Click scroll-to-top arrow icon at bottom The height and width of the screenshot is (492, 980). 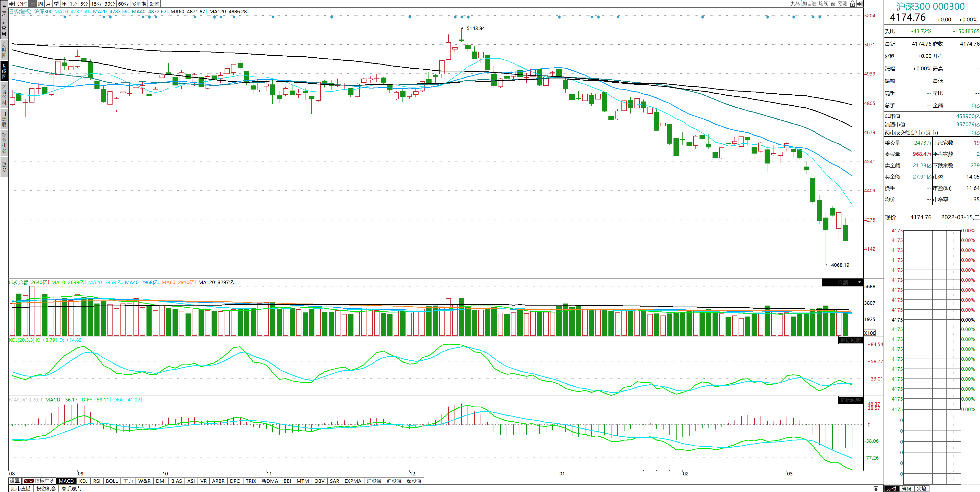[x=876, y=489]
